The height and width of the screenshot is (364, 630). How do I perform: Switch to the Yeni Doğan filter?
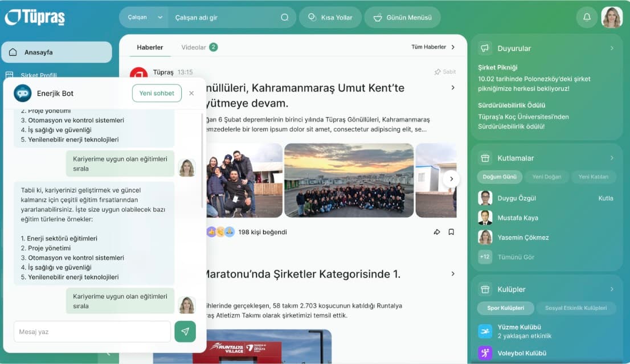(x=547, y=177)
